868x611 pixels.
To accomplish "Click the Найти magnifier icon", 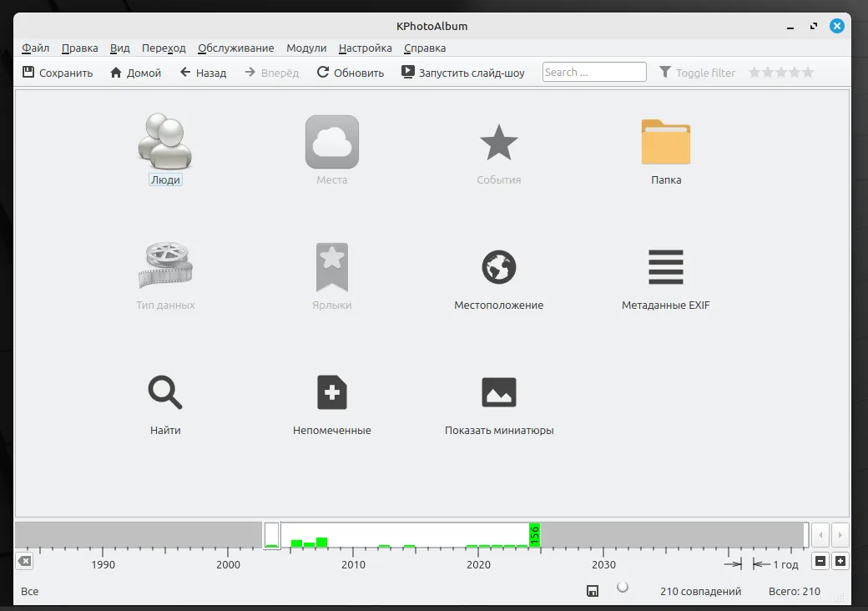I will coord(165,392).
